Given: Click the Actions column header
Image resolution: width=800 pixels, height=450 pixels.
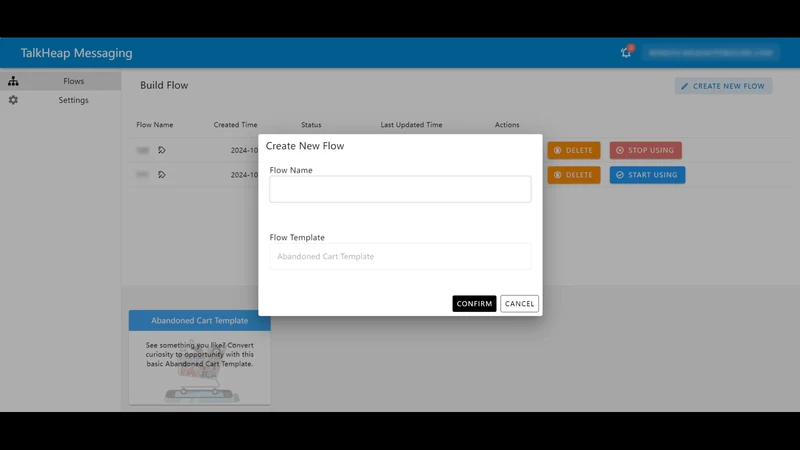Looking at the screenshot, I should click(507, 124).
